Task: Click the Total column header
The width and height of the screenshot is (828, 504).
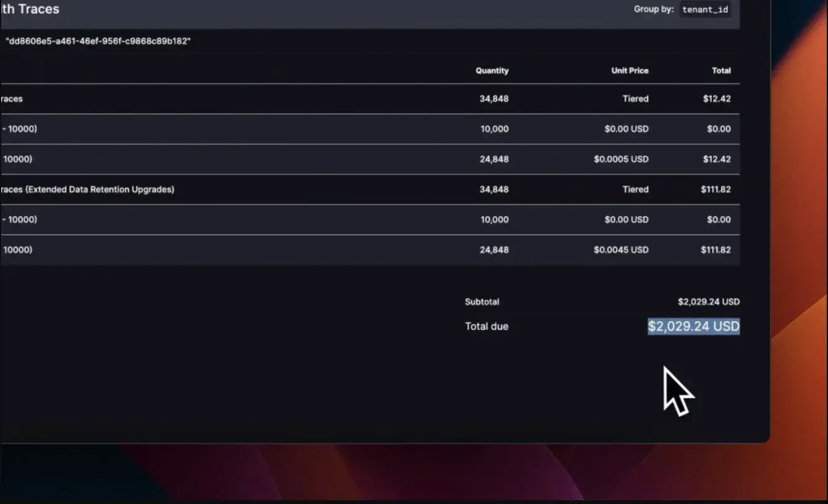Action: point(721,70)
